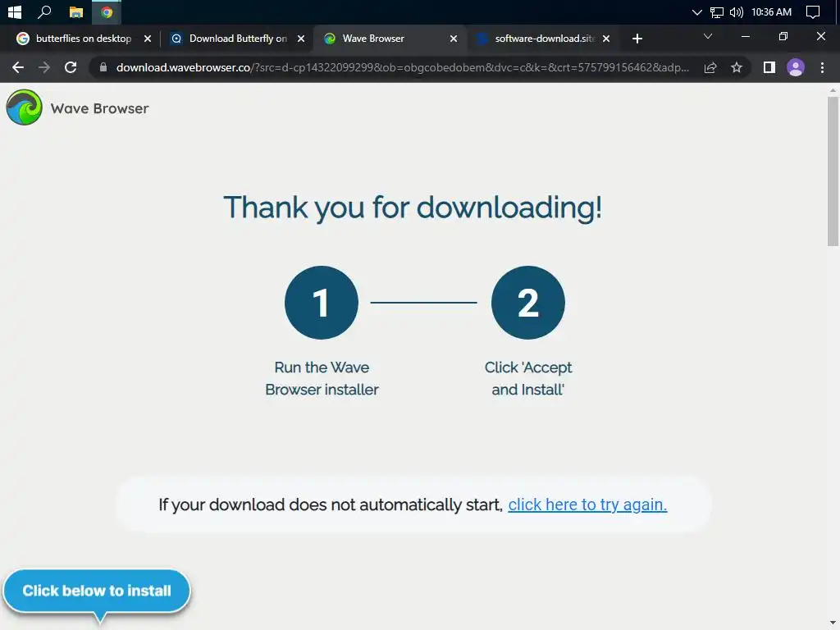The height and width of the screenshot is (630, 840).
Task: Open network status tray icon
Action: tap(716, 11)
